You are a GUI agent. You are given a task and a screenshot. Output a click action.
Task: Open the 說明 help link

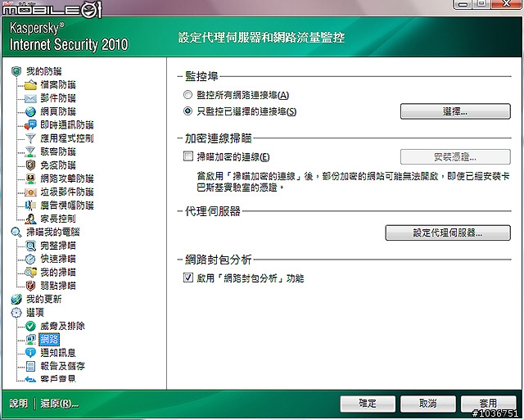[x=19, y=404]
